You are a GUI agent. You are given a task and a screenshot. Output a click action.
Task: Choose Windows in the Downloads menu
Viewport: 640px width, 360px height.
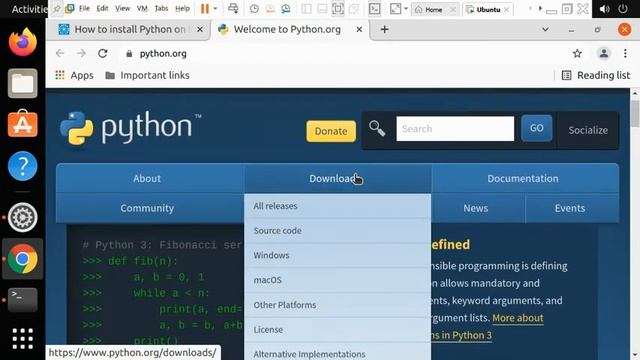(338, 256)
